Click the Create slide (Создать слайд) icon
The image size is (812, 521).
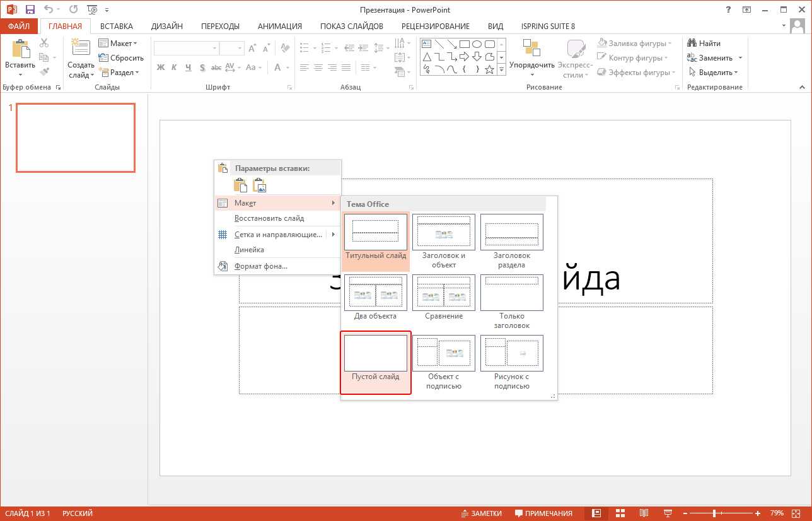pyautogui.click(x=81, y=49)
